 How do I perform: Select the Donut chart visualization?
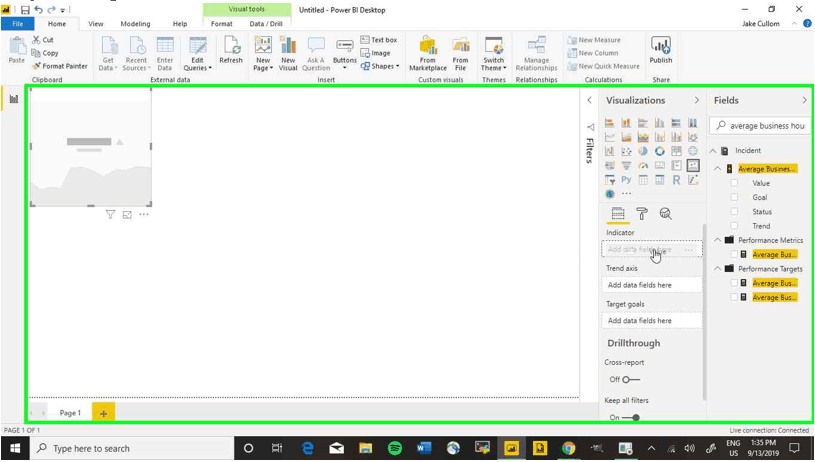tap(660, 151)
